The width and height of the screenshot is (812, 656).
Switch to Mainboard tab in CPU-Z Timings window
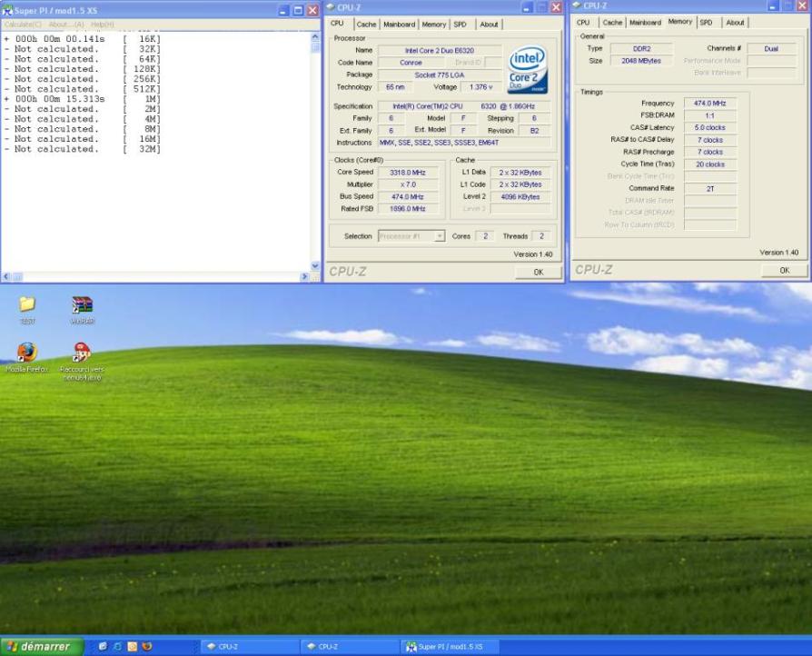(645, 23)
